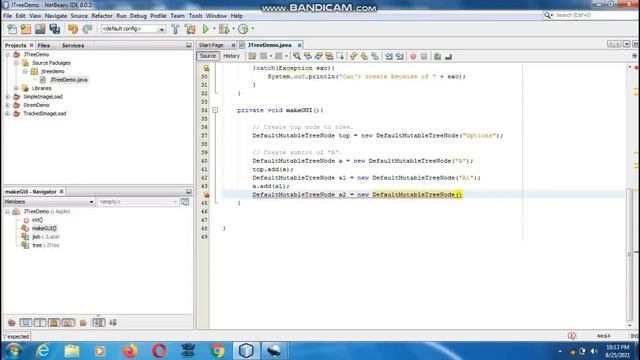Click the volume icon in system tray
The width and height of the screenshot is (640, 360).
pos(593,351)
